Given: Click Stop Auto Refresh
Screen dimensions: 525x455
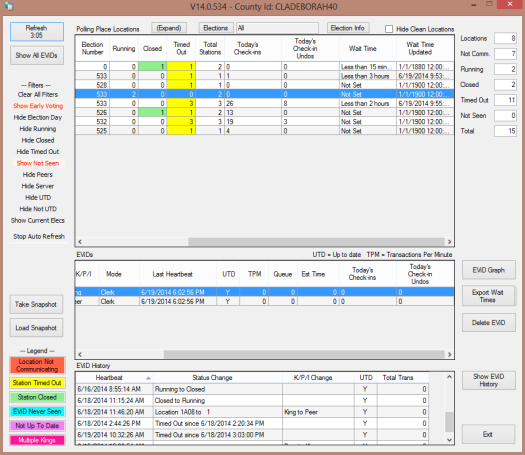Looking at the screenshot, I should (x=39, y=236).
